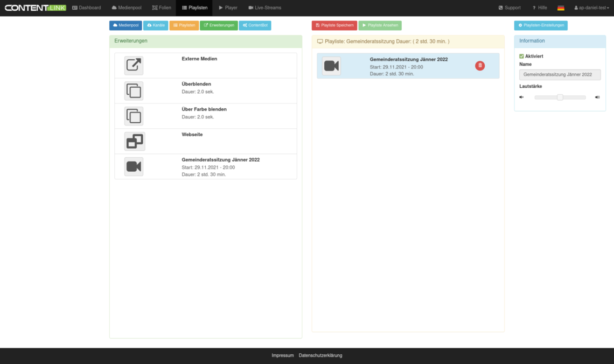This screenshot has width=614, height=364.
Task: Click the Lautstärke volume slider handle
Action: [560, 97]
